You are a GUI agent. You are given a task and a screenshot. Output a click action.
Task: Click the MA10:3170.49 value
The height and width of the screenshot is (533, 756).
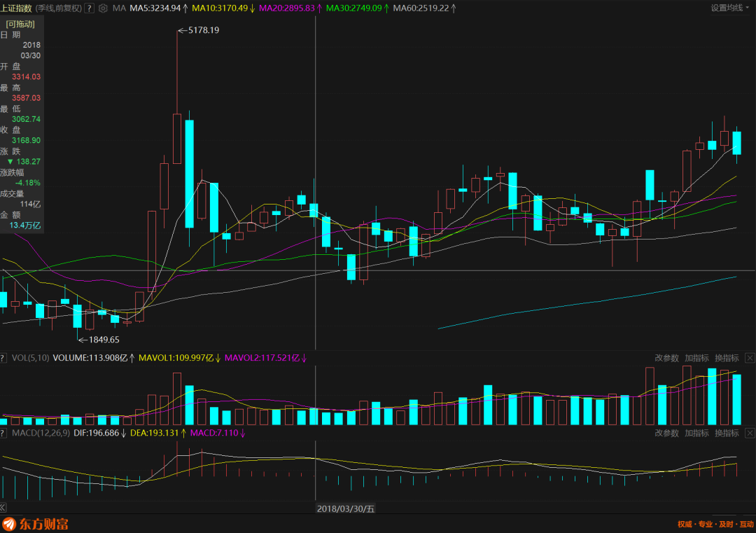[220, 8]
